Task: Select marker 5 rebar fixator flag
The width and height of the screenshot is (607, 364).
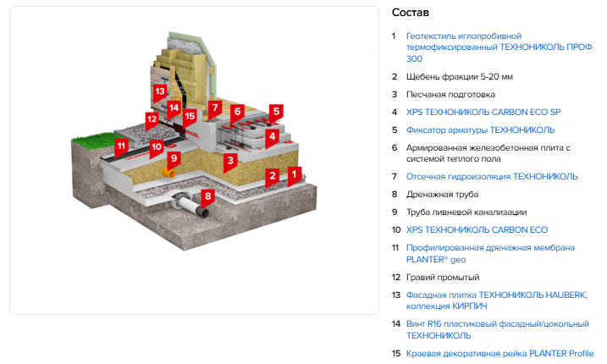Action: pos(276,111)
